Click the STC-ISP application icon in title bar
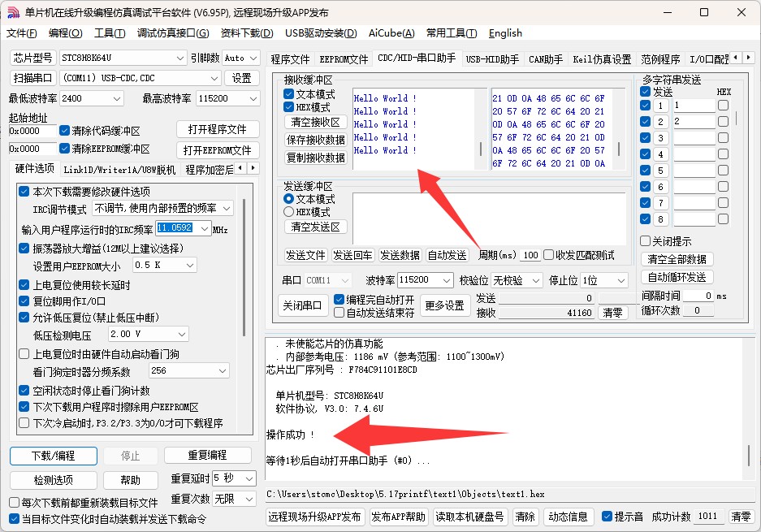Image resolution: width=761 pixels, height=532 pixels. point(13,13)
